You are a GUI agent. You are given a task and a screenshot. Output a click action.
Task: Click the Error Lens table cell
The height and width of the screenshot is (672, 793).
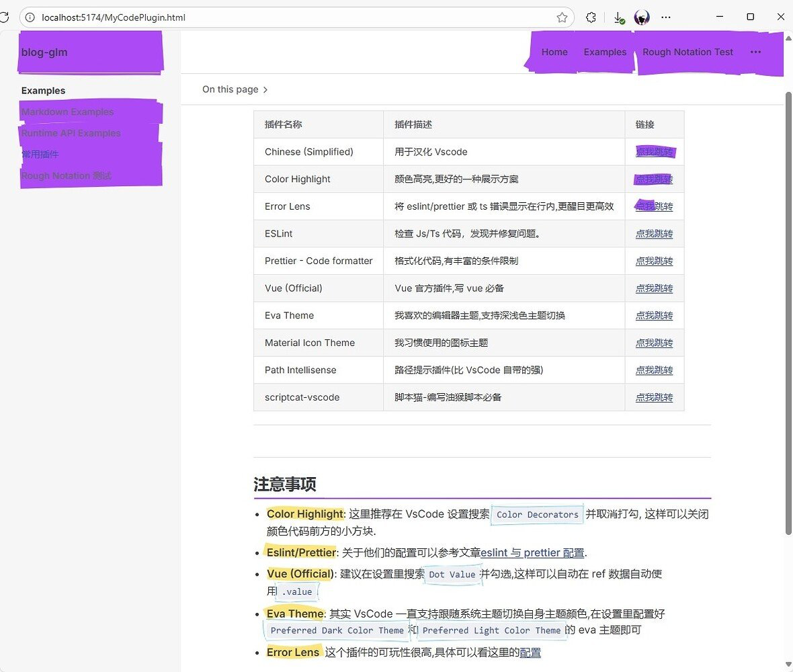coord(319,206)
